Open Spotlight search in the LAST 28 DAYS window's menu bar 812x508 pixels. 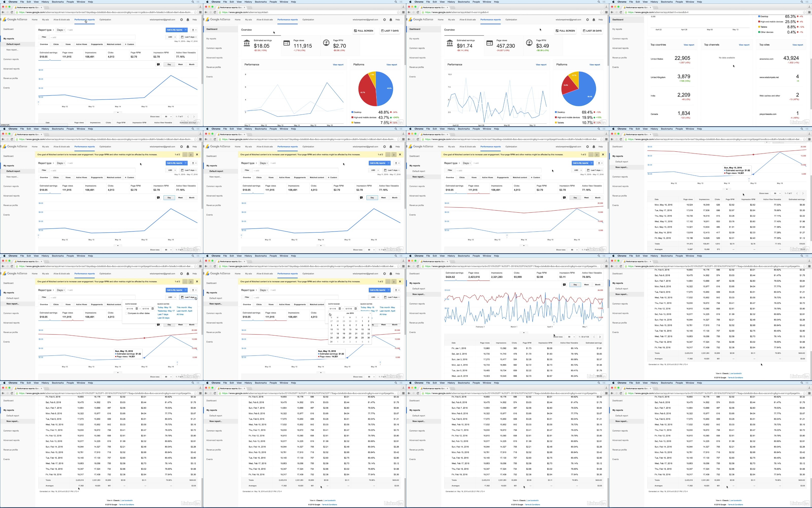pos(599,2)
